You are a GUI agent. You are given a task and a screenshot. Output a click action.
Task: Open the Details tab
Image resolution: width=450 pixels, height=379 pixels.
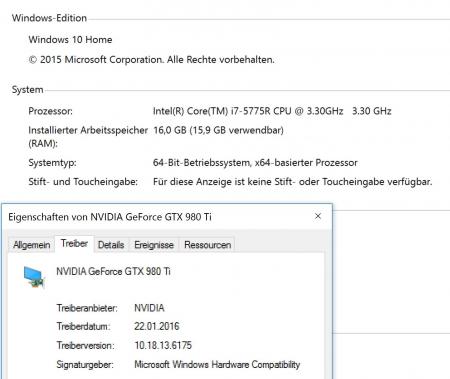[111, 245]
